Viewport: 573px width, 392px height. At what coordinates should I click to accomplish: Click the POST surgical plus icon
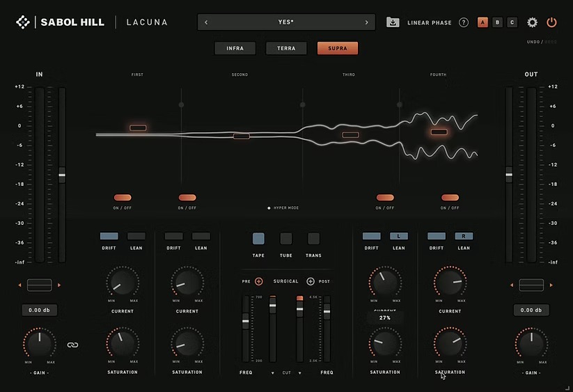[x=311, y=281]
